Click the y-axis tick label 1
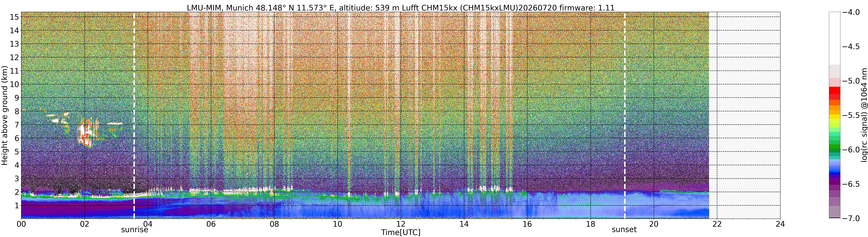This screenshot has height=237, width=868. [17, 205]
